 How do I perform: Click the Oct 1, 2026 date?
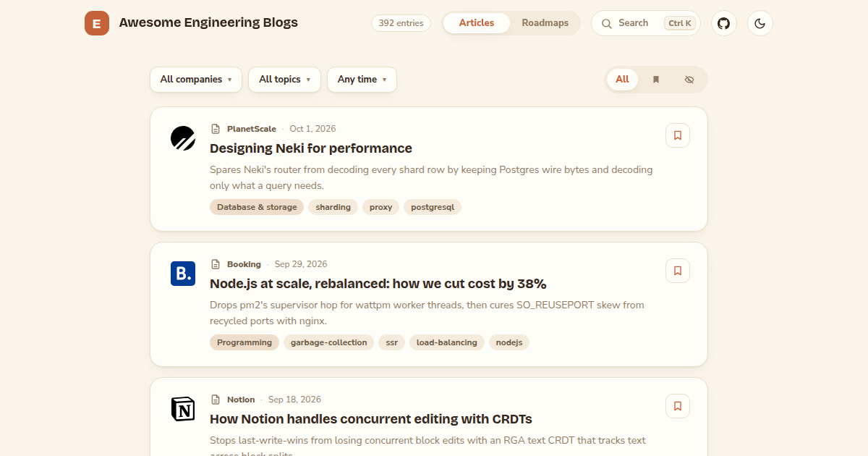tap(312, 129)
